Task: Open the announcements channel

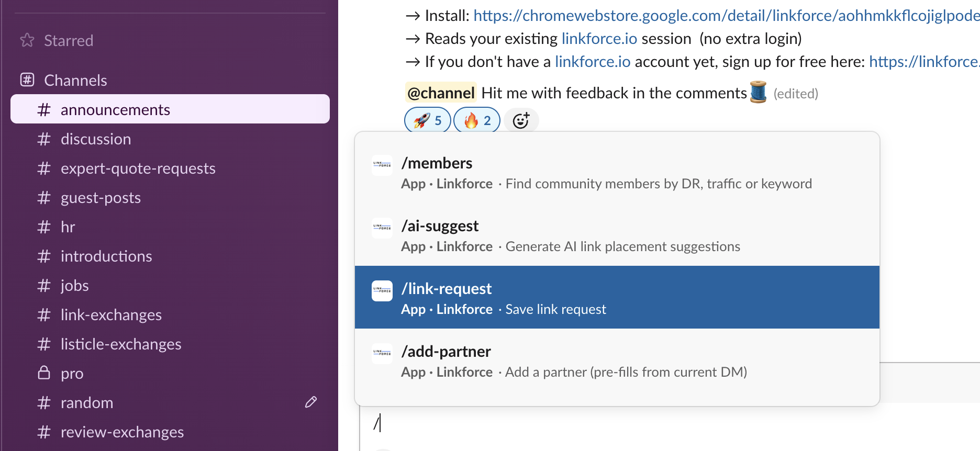Action: tap(170, 109)
